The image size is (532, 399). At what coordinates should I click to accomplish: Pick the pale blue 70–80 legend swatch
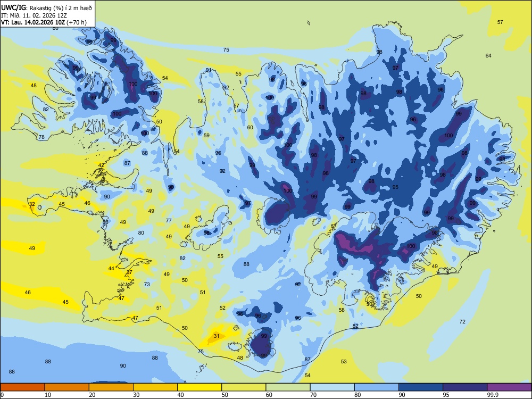coord(332,387)
